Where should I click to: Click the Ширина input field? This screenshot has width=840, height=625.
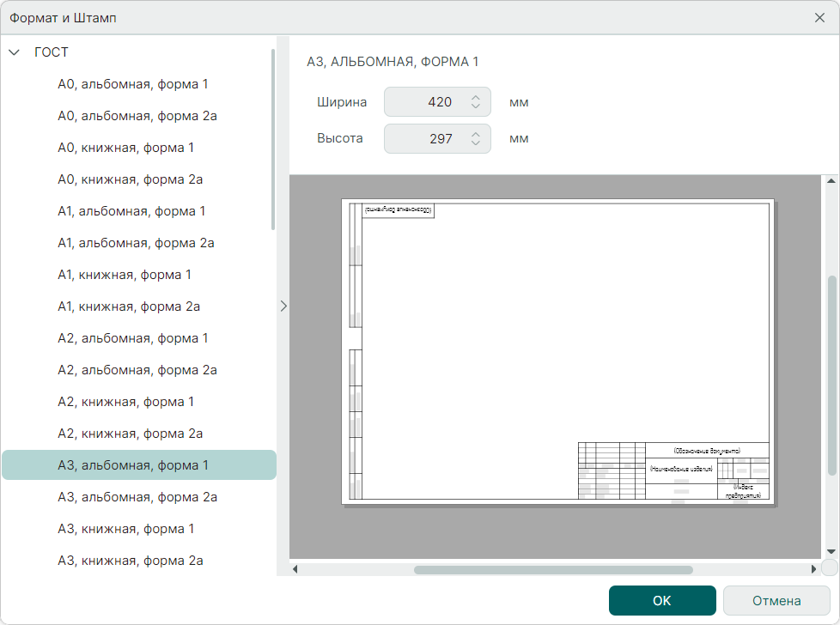pyautogui.click(x=426, y=102)
